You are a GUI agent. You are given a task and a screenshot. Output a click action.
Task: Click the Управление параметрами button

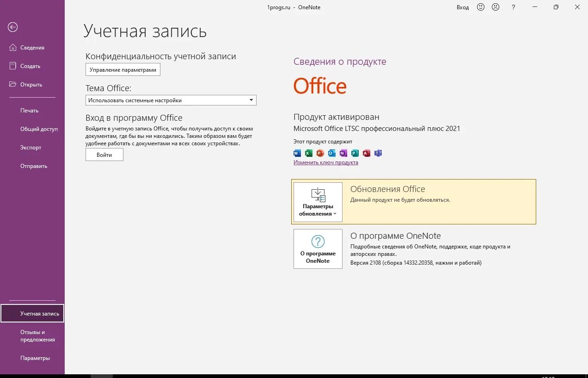(122, 69)
